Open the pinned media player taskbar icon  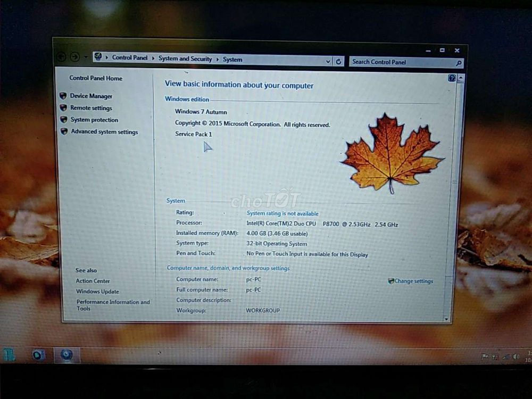[x=39, y=355]
